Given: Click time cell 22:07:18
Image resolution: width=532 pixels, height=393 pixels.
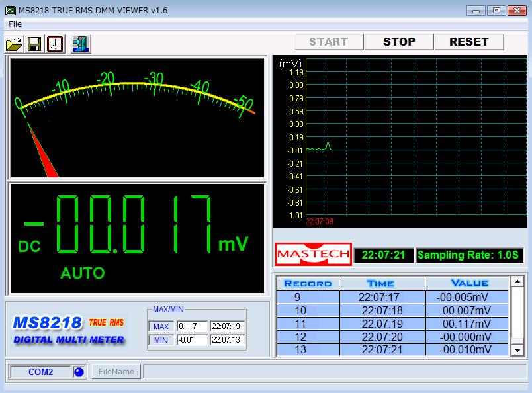Looking at the screenshot, I should click(x=382, y=310).
